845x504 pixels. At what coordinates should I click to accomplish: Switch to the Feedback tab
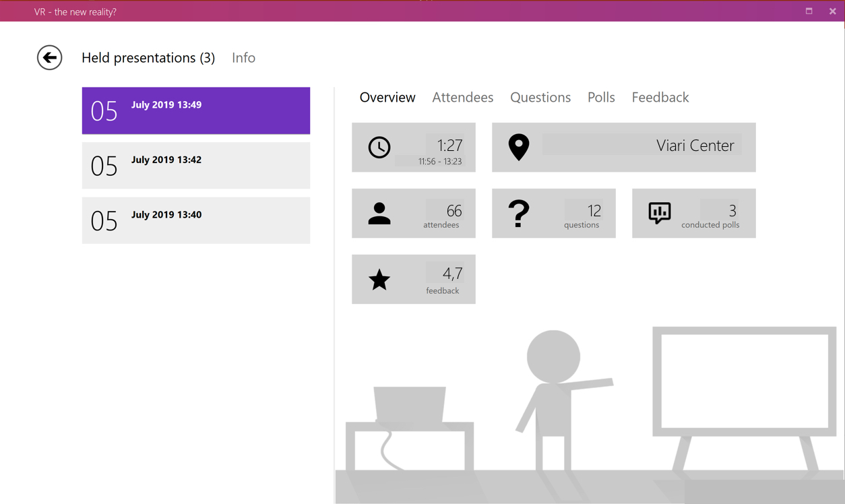pyautogui.click(x=660, y=97)
